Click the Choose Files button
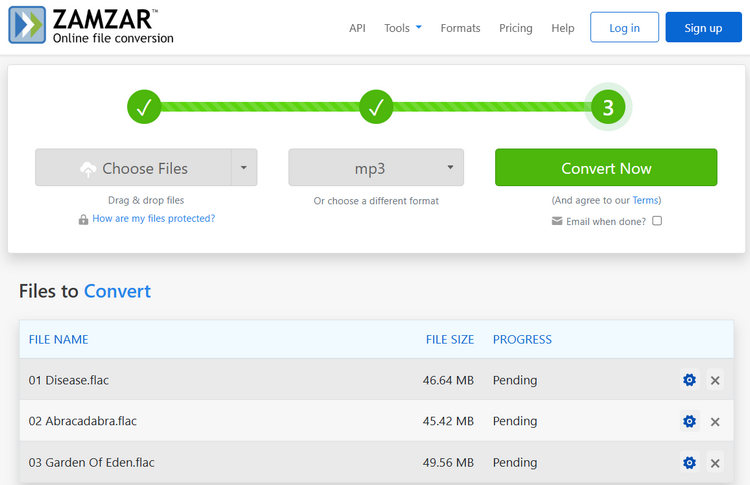This screenshot has width=750, height=485. pyautogui.click(x=133, y=167)
